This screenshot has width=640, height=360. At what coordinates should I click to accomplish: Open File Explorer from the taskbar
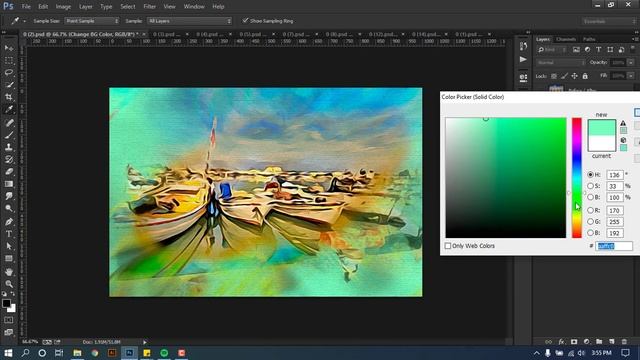click(77, 353)
